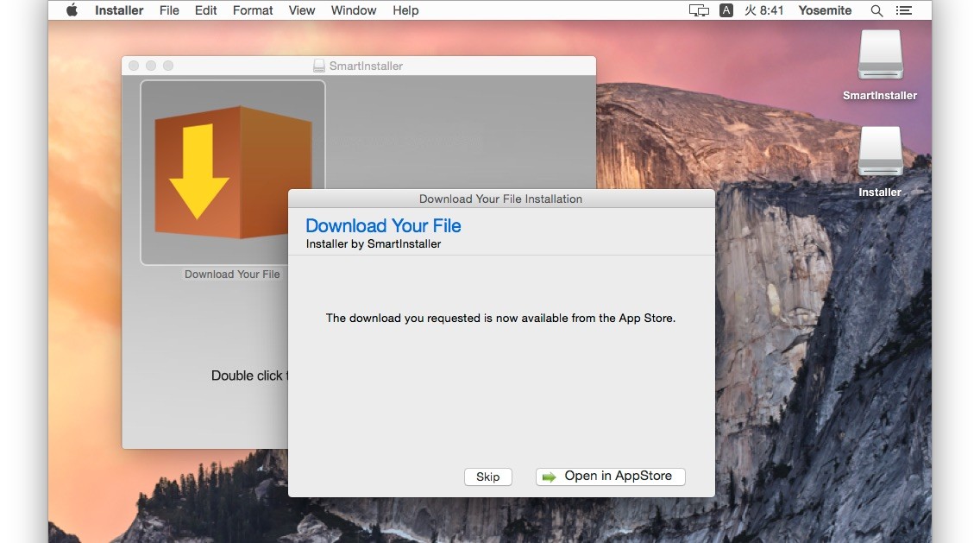This screenshot has width=980, height=543.
Task: Click the display mirroring menu bar icon
Action: (699, 10)
